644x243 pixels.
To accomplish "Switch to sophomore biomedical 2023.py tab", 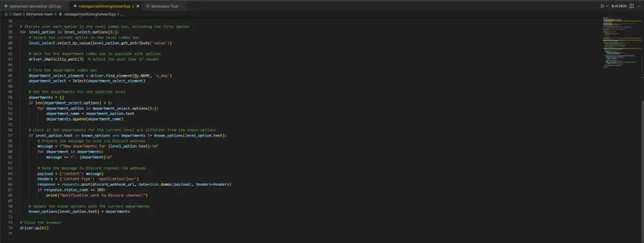I will (35, 6).
